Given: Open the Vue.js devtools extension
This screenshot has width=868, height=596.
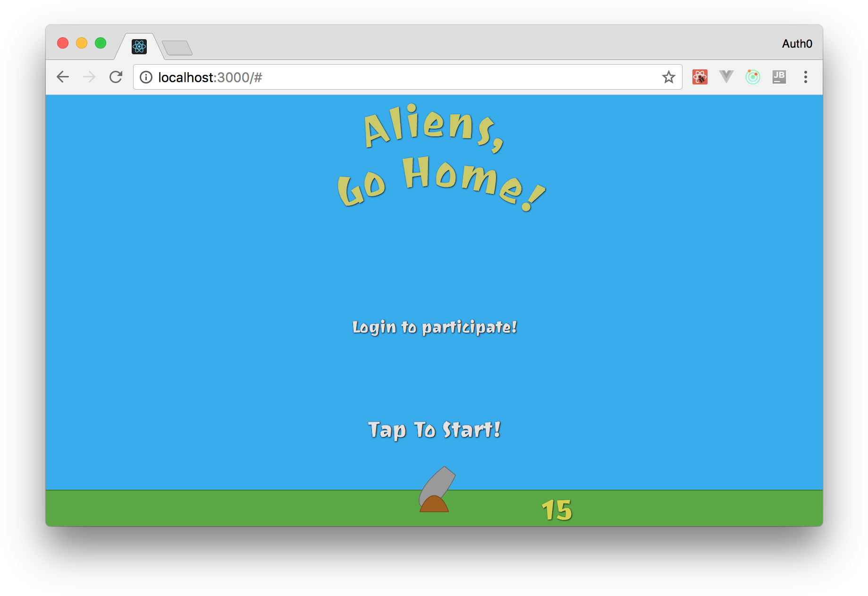Looking at the screenshot, I should (x=726, y=76).
